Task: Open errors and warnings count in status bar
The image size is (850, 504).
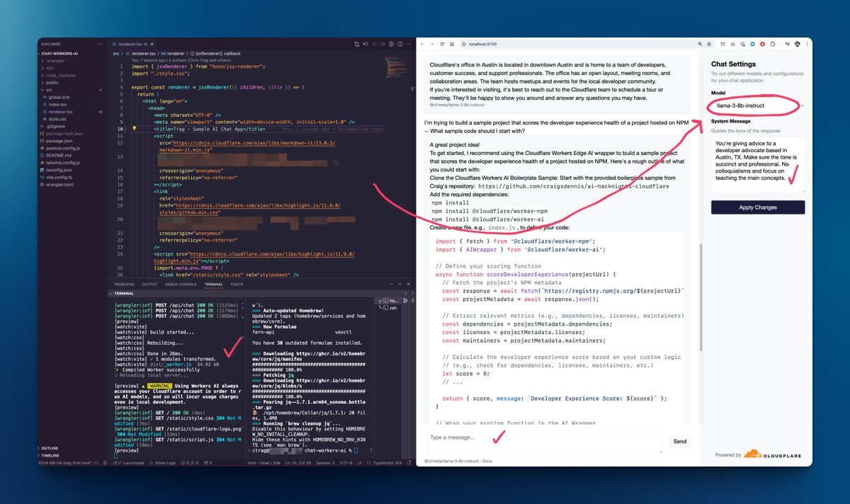Action: click(190, 462)
